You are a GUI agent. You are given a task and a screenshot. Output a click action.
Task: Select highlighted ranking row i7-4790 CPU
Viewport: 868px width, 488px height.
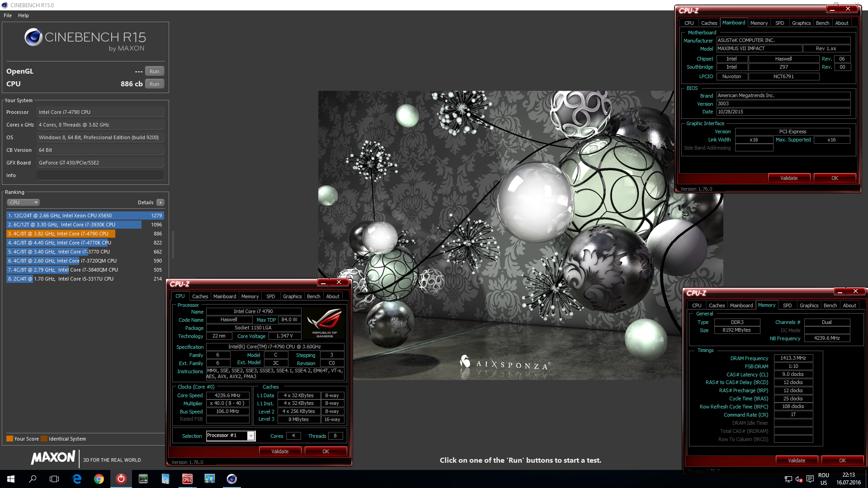click(85, 234)
